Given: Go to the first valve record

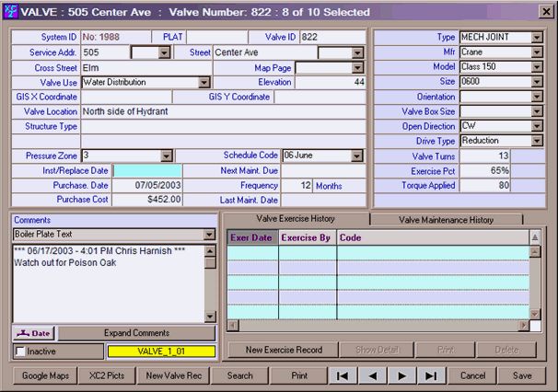Looking at the screenshot, I should (x=342, y=375).
